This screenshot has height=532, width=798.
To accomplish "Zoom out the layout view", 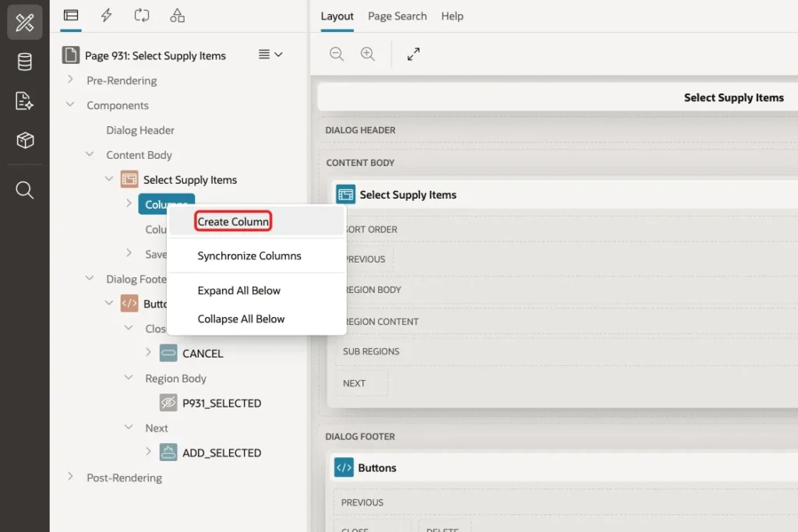I will [x=337, y=54].
